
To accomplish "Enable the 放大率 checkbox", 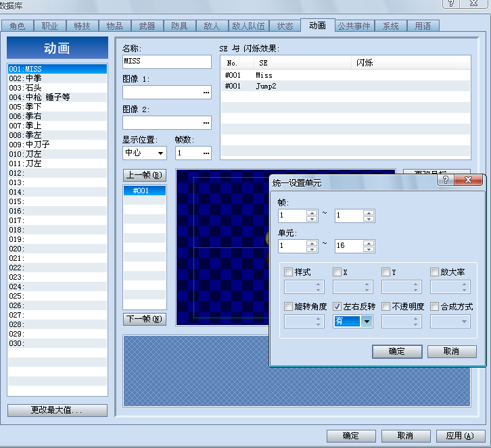I will tap(434, 272).
